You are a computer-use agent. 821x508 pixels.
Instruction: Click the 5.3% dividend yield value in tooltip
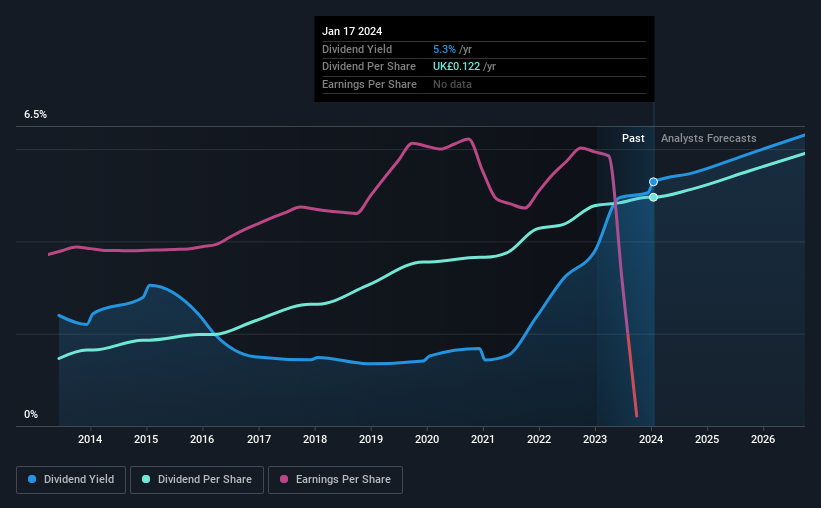444,49
